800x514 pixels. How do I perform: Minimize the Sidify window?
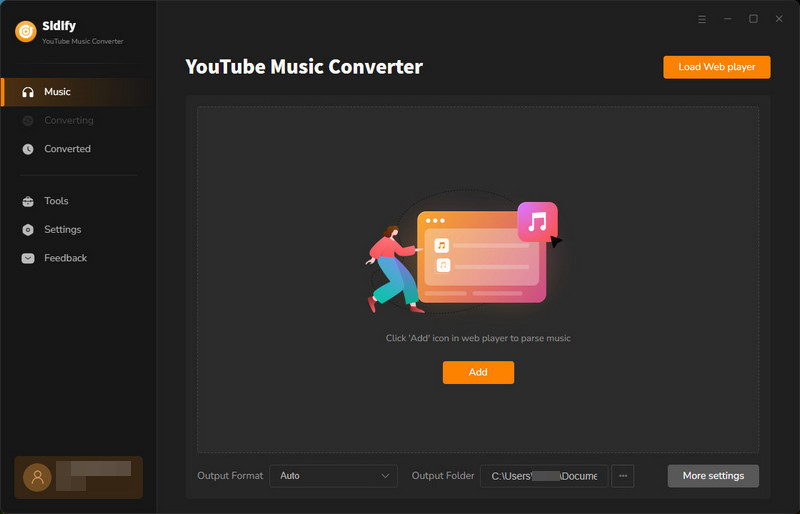pyautogui.click(x=728, y=19)
